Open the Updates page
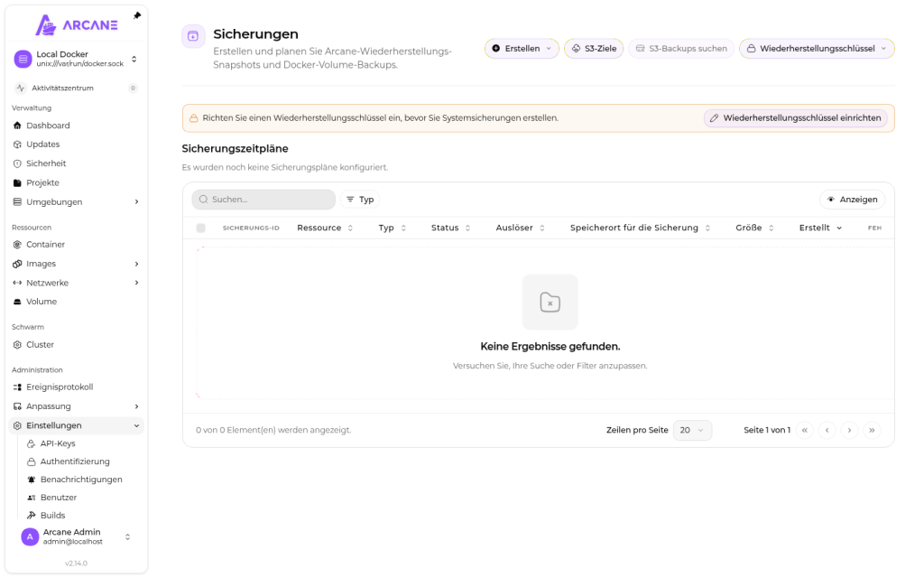This screenshot has height=578, width=924. coord(76,144)
